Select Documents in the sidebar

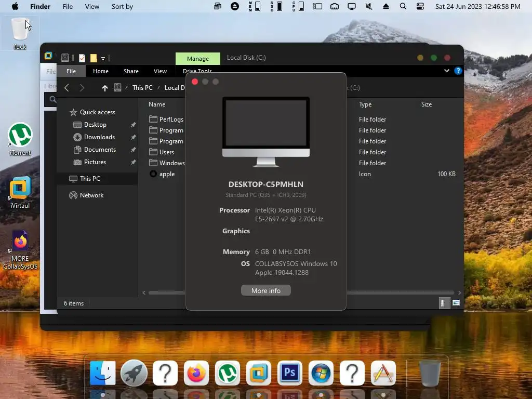[100, 150]
